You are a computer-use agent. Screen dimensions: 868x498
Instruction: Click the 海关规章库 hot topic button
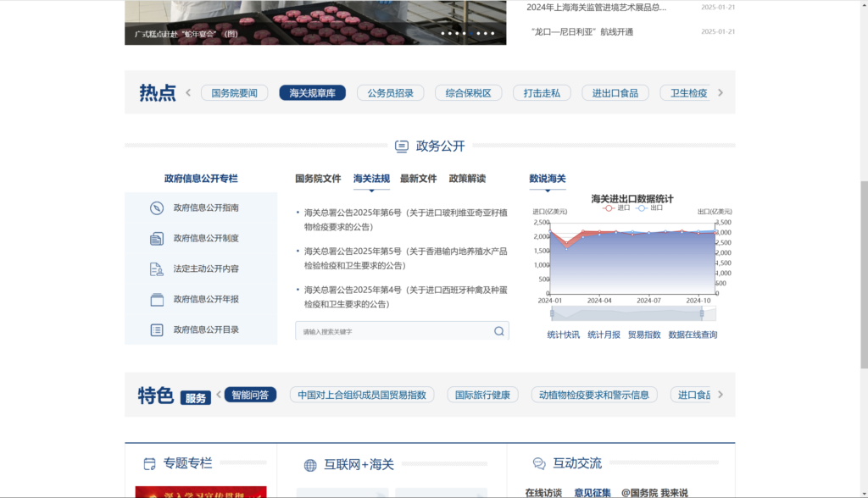[x=312, y=93]
